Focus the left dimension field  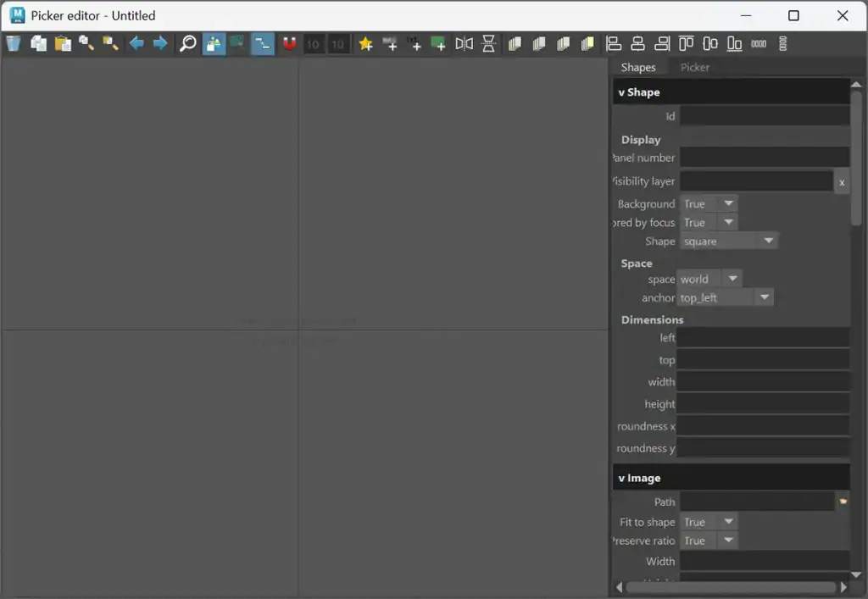(x=763, y=337)
